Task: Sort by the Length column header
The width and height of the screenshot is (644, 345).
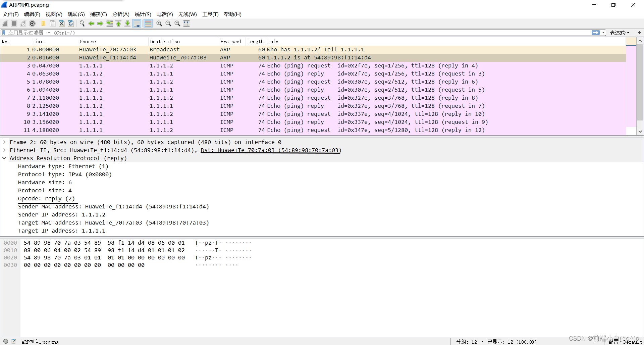Action: pyautogui.click(x=256, y=42)
